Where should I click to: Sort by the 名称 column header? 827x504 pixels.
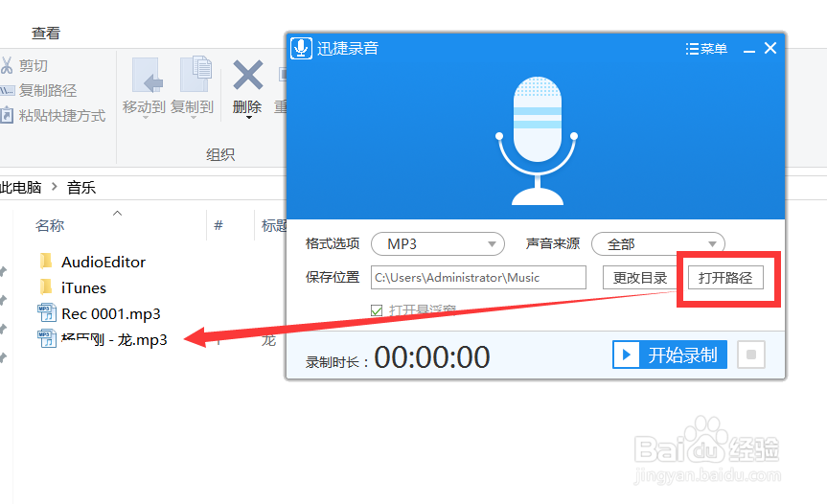tap(50, 225)
